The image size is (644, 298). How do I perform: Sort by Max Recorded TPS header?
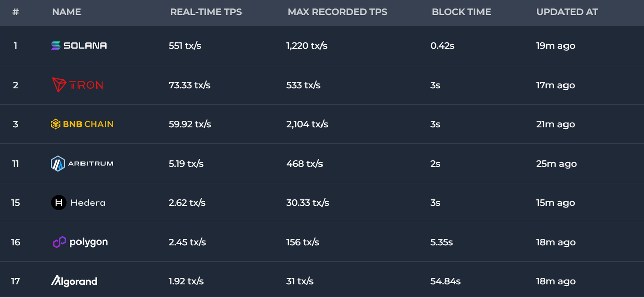click(x=337, y=12)
